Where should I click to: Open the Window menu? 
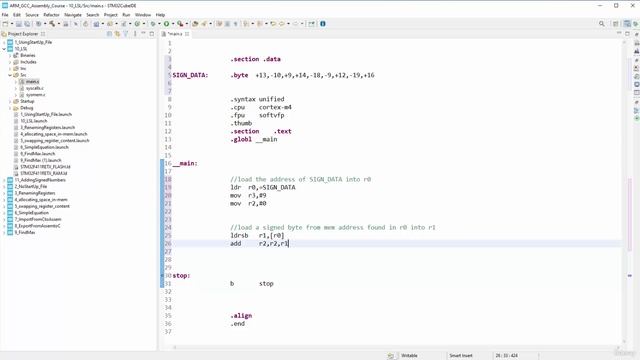click(143, 15)
